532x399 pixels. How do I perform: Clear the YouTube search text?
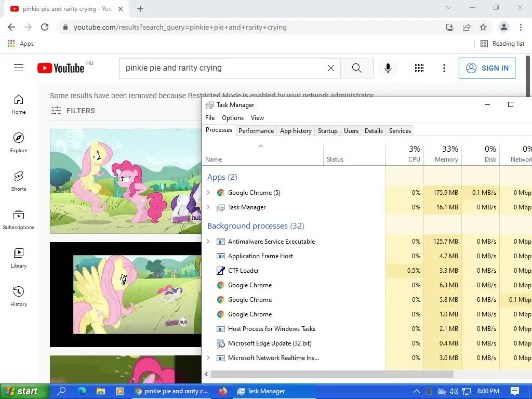point(331,68)
